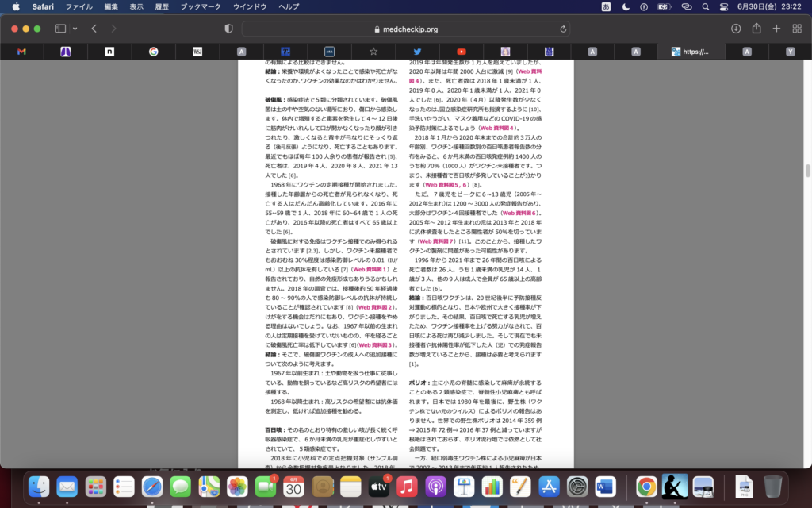Open the ブックマーク menu
The width and height of the screenshot is (812, 508).
[201, 6]
